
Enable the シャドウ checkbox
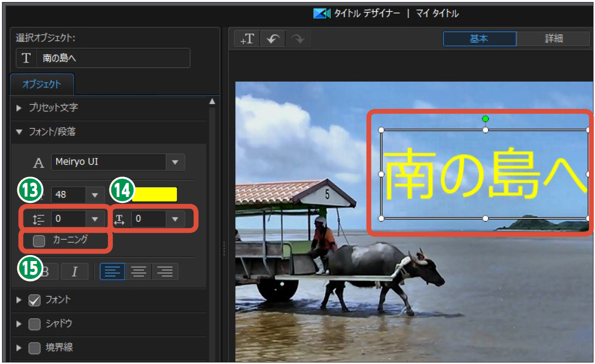point(34,324)
